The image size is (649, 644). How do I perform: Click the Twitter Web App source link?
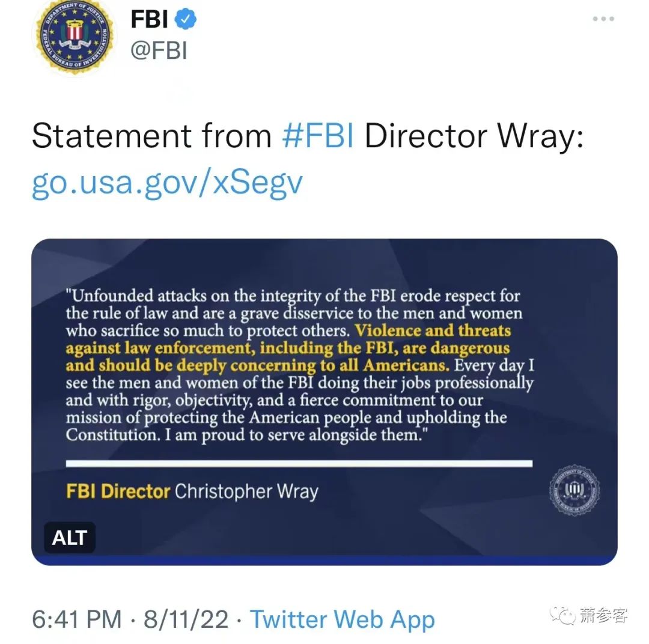pos(343,619)
